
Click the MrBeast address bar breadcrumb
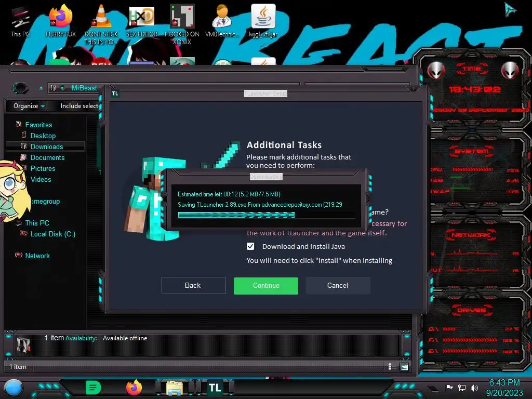point(84,88)
